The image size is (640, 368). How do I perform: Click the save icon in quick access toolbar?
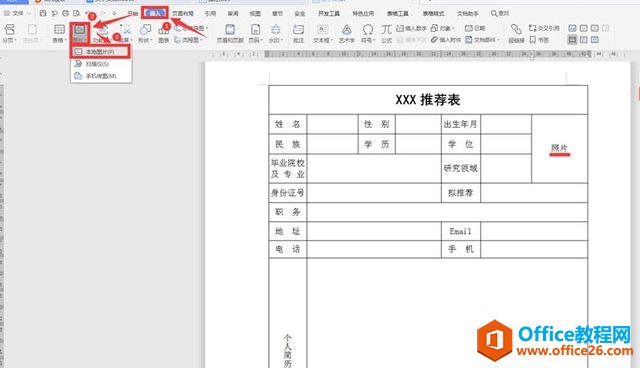[43, 13]
